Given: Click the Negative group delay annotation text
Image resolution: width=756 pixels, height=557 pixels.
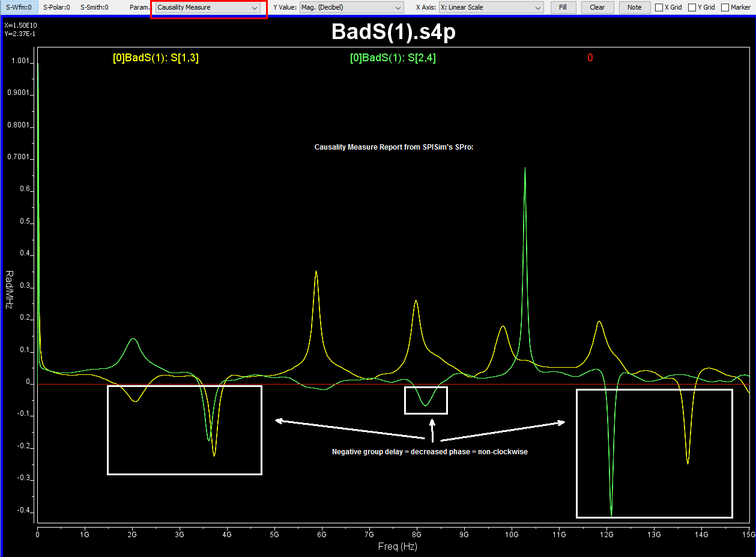Looking at the screenshot, I should 429,451.
